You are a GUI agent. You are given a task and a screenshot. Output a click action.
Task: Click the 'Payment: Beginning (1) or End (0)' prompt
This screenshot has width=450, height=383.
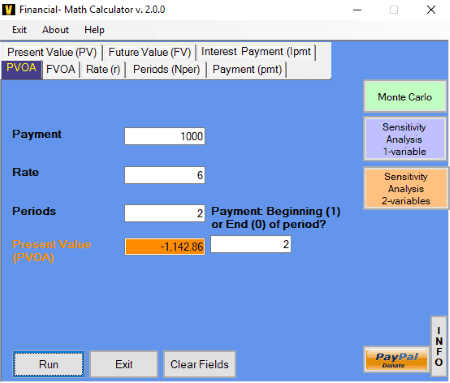[276, 218]
